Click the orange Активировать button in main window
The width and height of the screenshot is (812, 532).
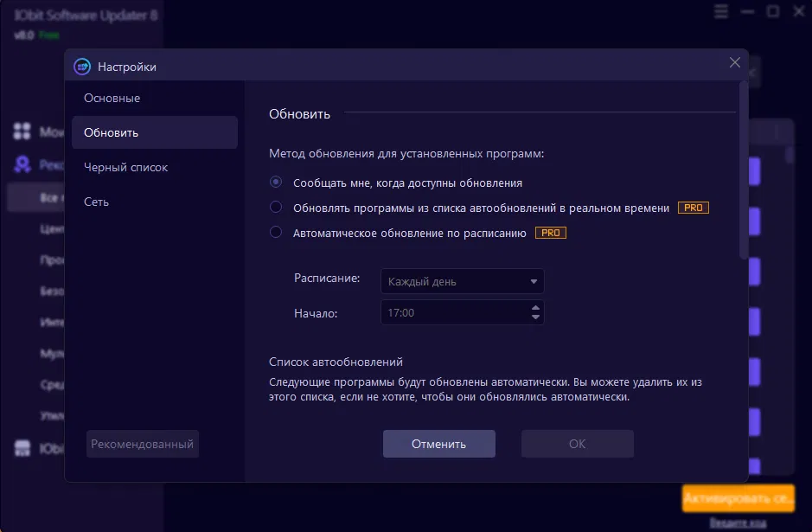coord(738,498)
